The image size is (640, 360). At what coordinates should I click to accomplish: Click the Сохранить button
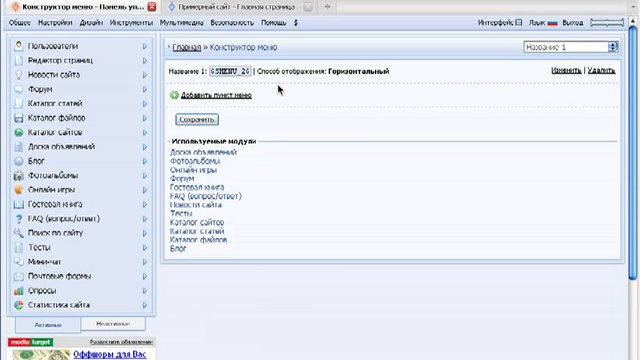[197, 119]
